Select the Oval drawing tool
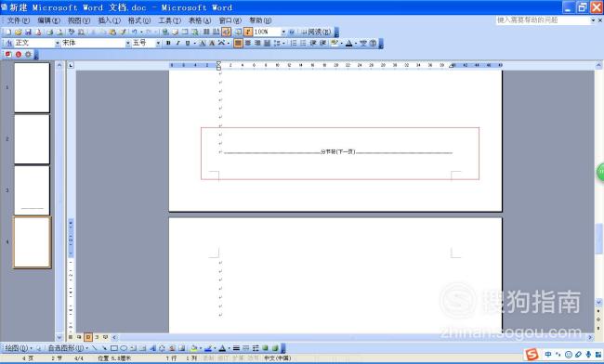The image size is (604, 364). tap(124, 348)
